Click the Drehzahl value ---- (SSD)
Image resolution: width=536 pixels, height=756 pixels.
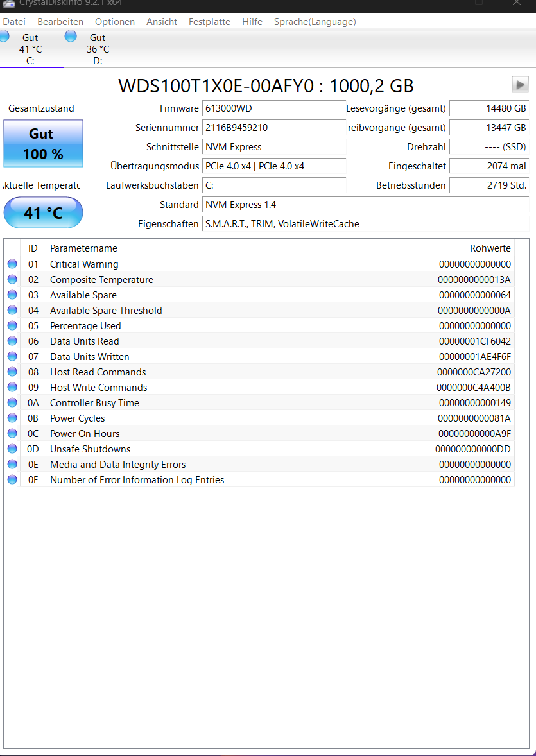pyautogui.click(x=489, y=147)
